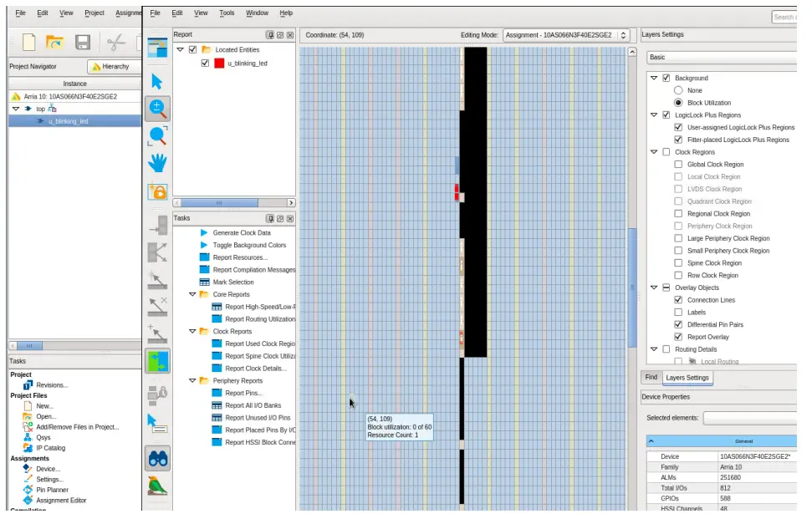Uncheck the Report Overlay checkbox
This screenshot has height=514, width=812.
678,337
